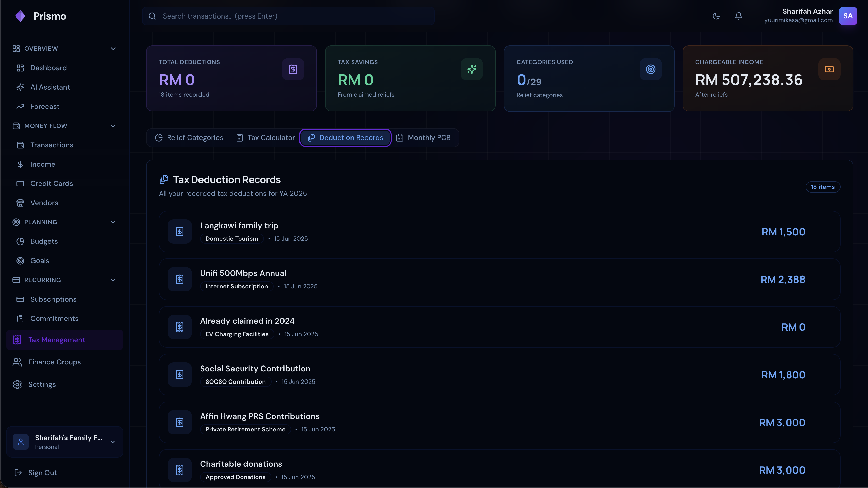Switch to the Tax Calculator tab
This screenshot has width=868, height=488.
(x=265, y=137)
